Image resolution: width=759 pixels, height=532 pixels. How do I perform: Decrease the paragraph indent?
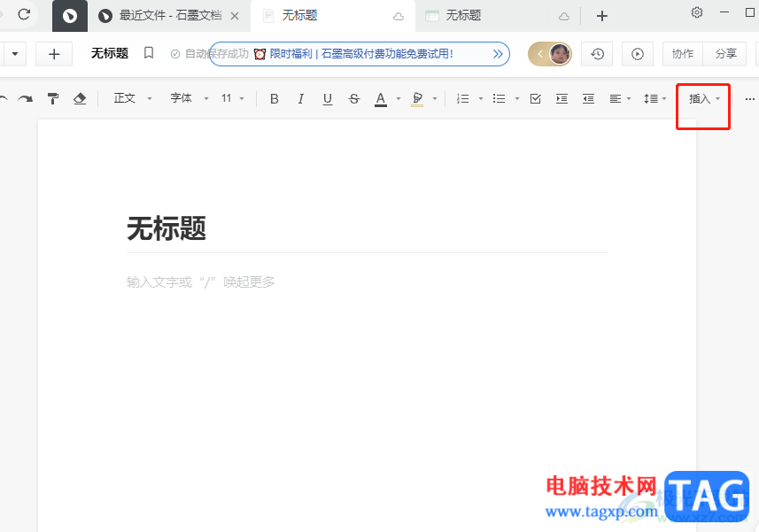(x=588, y=98)
